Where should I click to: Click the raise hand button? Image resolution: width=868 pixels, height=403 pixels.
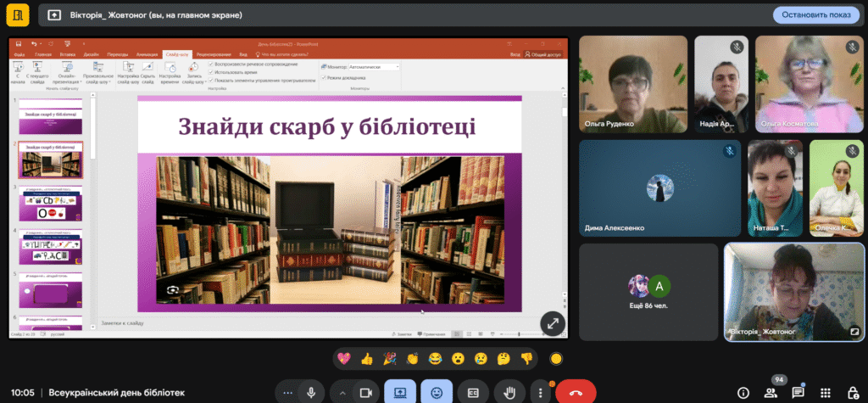click(x=510, y=392)
